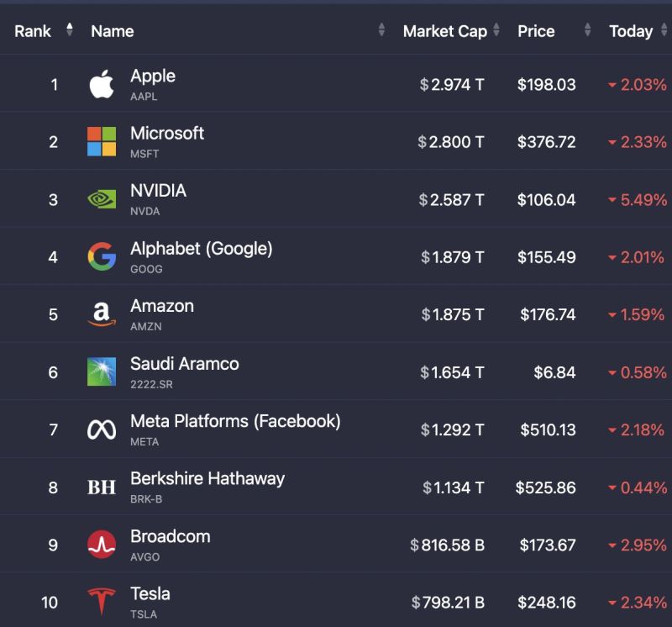
Task: Sort by the Market Cap header
Action: coord(445,31)
